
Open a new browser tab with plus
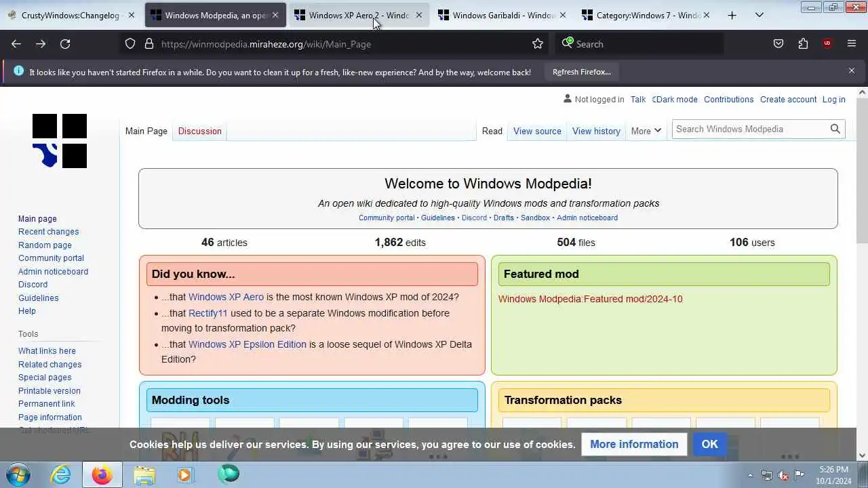pyautogui.click(x=732, y=15)
